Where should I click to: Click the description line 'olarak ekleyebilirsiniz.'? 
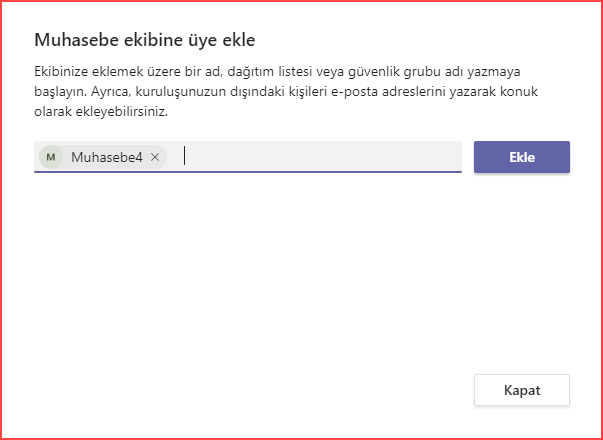[x=101, y=113]
